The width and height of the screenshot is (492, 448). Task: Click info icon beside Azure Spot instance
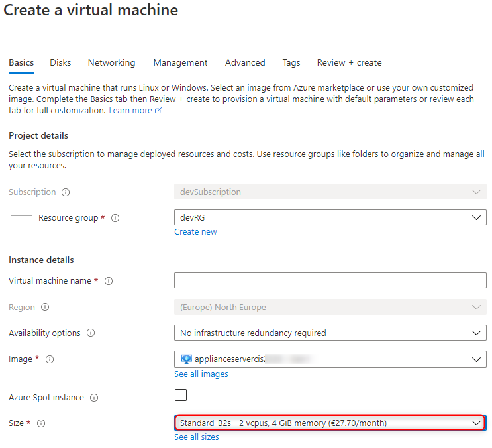(x=94, y=398)
